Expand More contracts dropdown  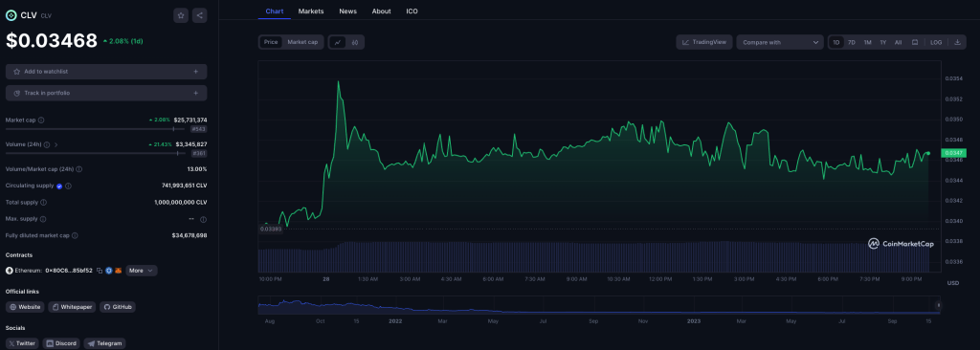tap(142, 271)
